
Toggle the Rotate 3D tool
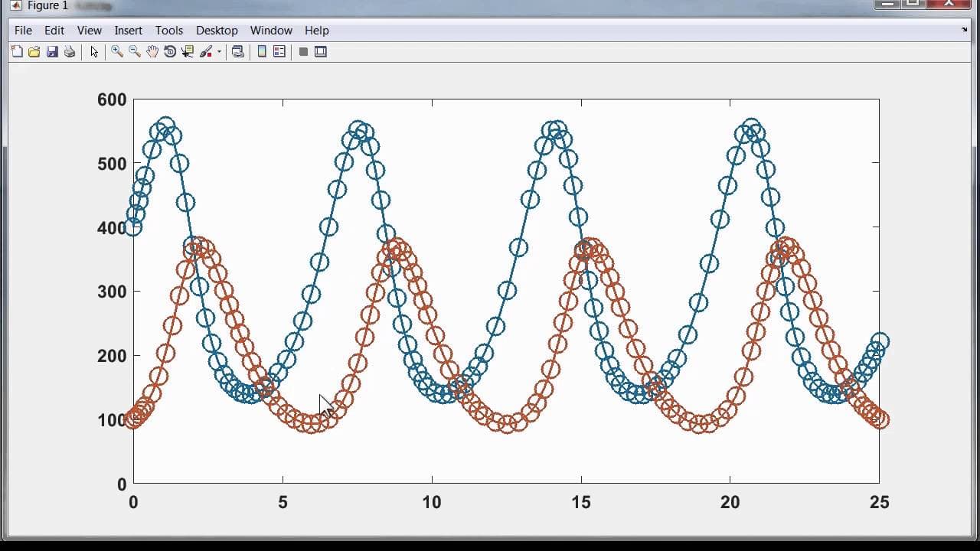coord(170,51)
